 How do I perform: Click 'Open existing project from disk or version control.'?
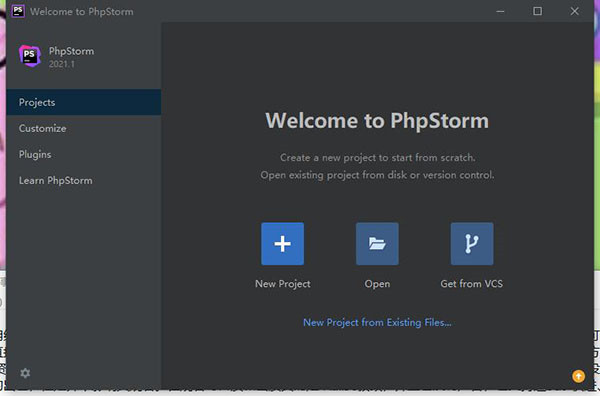pyautogui.click(x=377, y=175)
